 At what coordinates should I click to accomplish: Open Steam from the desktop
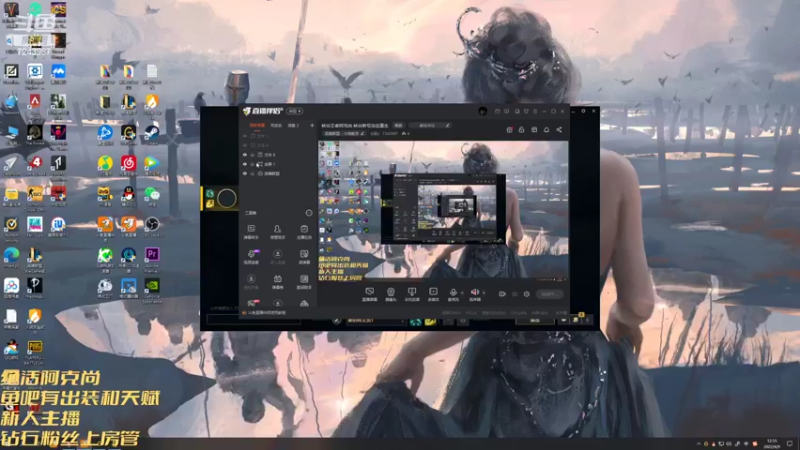(152, 133)
